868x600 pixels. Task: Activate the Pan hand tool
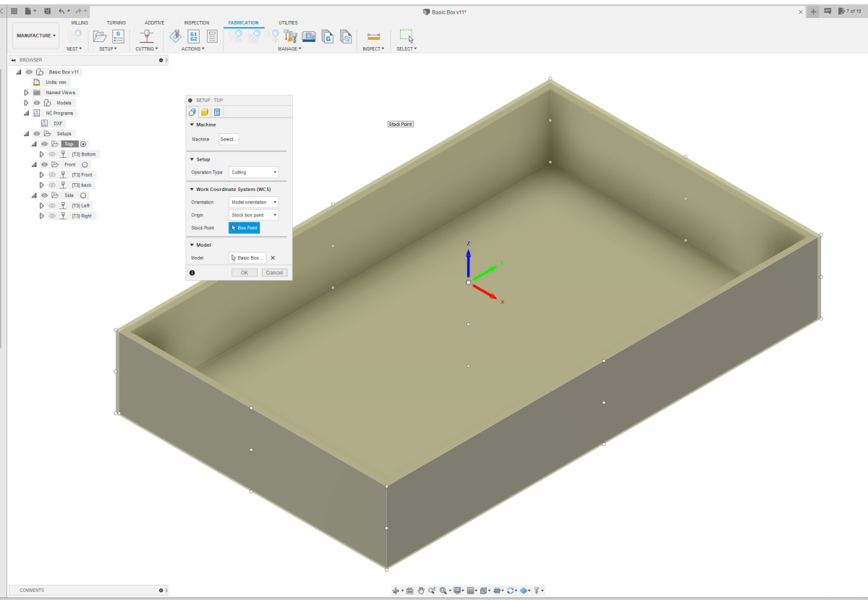[420, 591]
